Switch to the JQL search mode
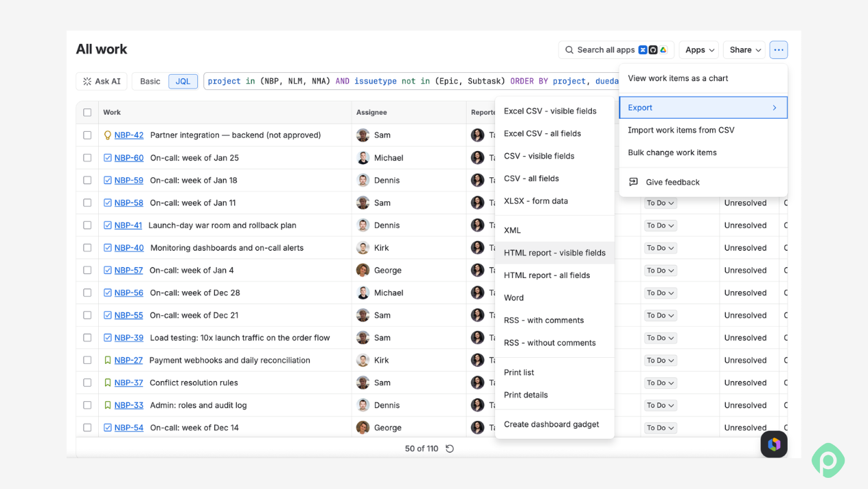This screenshot has height=489, width=868. [183, 81]
